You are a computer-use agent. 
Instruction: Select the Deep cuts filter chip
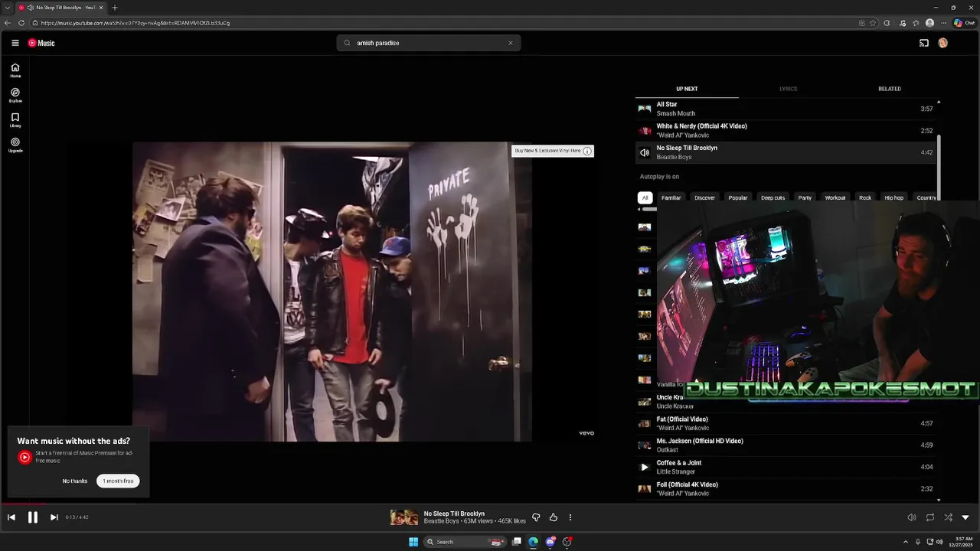[773, 197]
